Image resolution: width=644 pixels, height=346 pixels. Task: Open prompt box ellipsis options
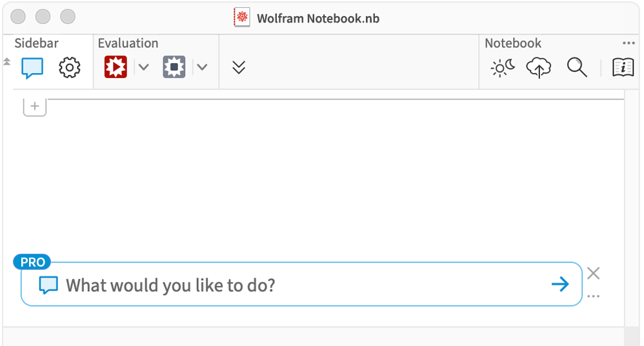(x=594, y=296)
